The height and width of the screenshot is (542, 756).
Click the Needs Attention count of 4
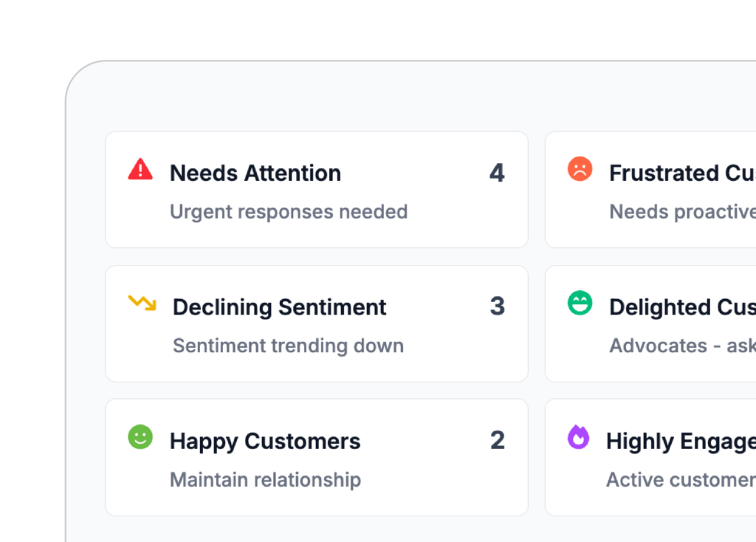pyautogui.click(x=497, y=174)
